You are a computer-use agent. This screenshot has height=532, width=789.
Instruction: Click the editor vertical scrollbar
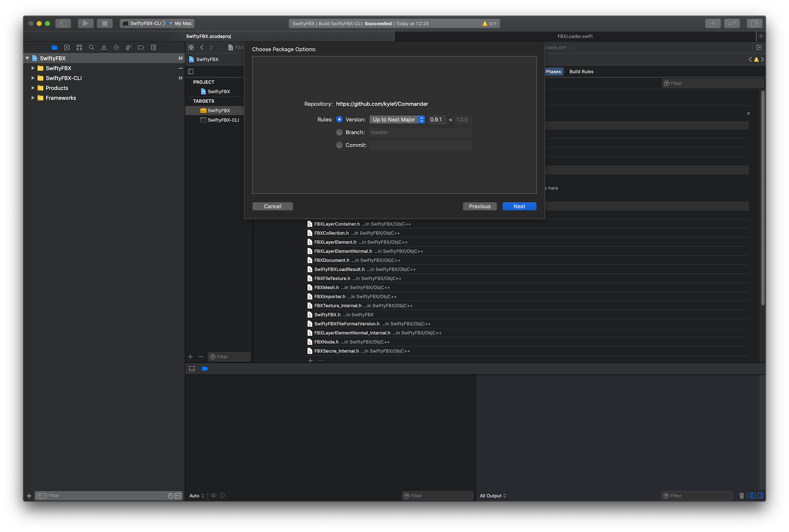(x=763, y=198)
